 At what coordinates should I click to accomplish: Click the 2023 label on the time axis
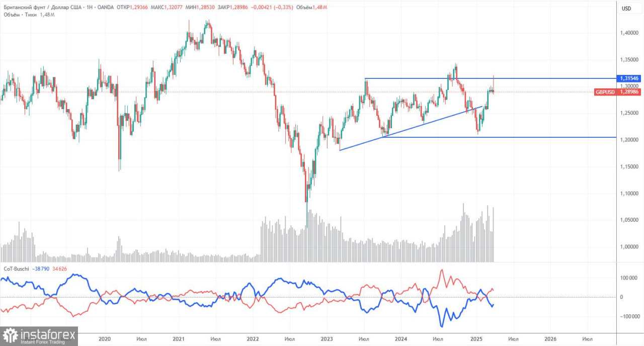(327, 339)
